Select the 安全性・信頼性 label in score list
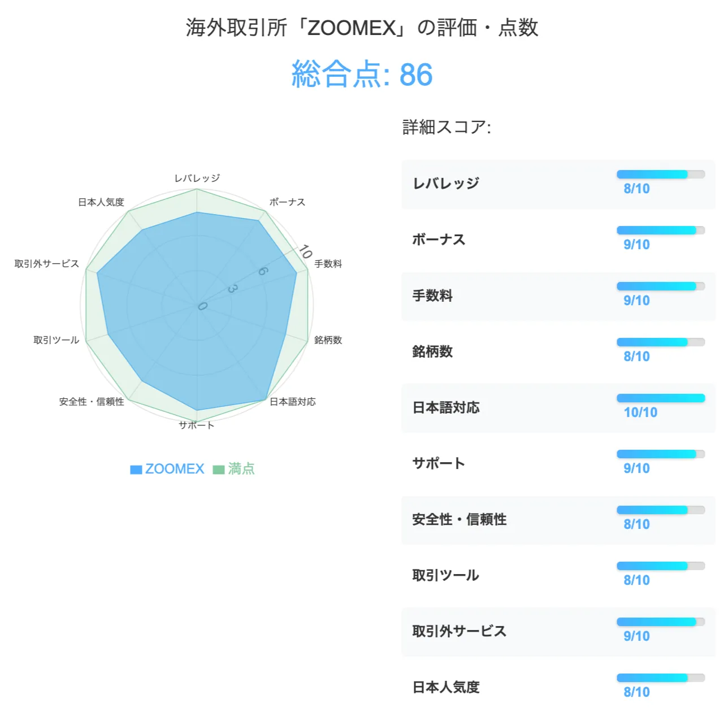 (x=460, y=519)
